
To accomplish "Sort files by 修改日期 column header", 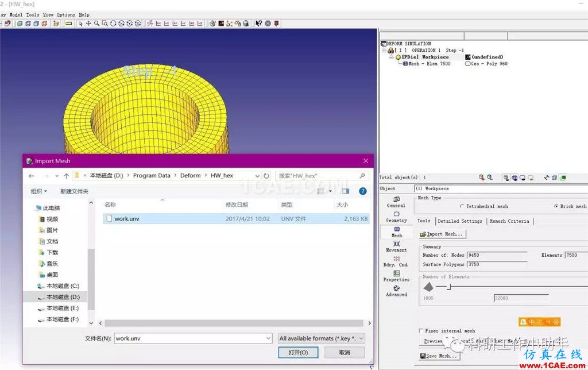I will tap(236, 205).
